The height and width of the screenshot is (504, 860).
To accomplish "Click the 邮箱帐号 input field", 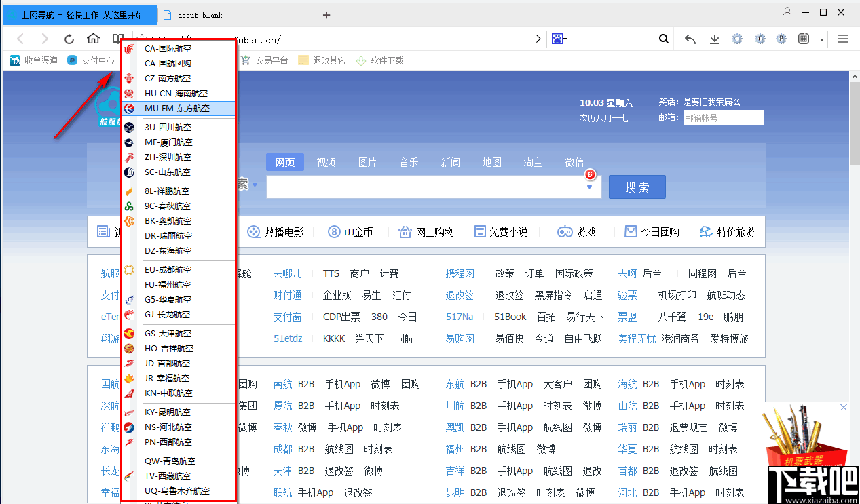I will click(x=723, y=117).
